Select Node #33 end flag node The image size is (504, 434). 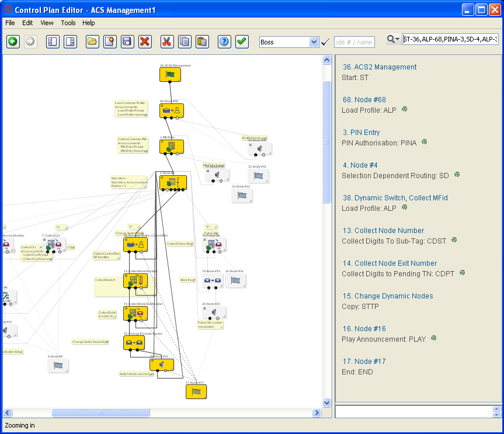click(242, 196)
